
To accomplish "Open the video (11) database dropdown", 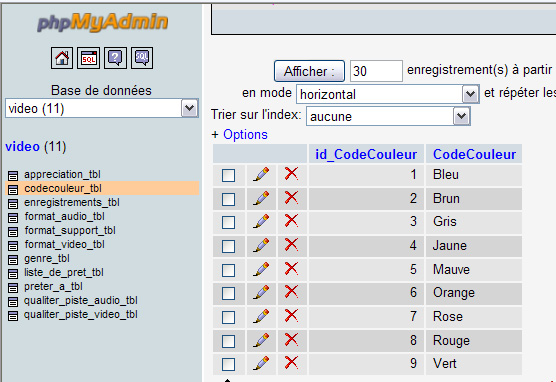I will pos(102,108).
